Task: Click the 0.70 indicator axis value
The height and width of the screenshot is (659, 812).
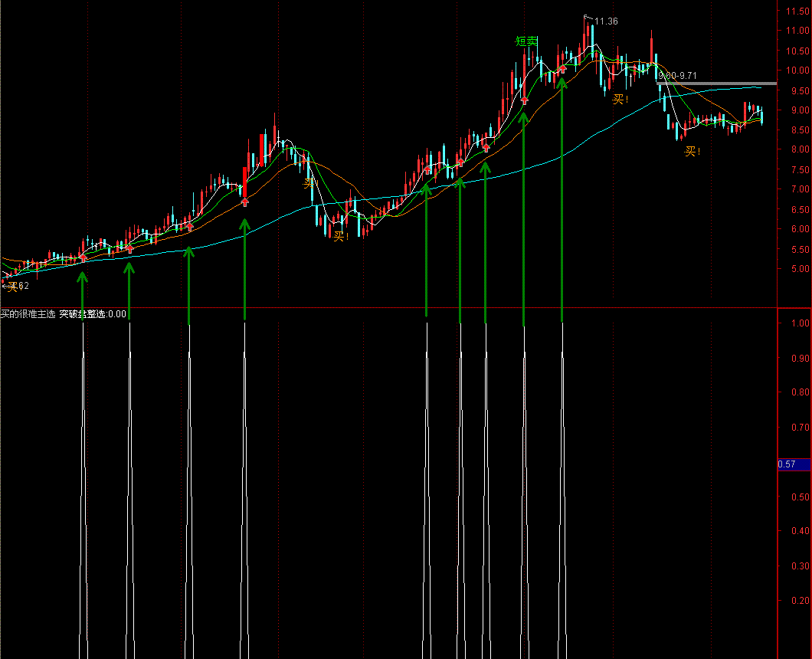Action: point(800,428)
